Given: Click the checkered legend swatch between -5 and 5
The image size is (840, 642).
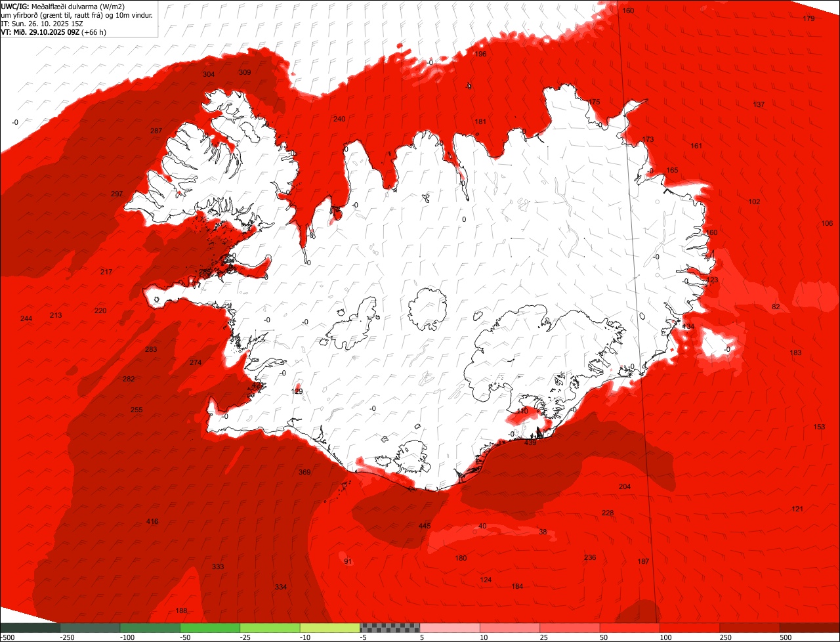Looking at the screenshot, I should (x=390, y=628).
